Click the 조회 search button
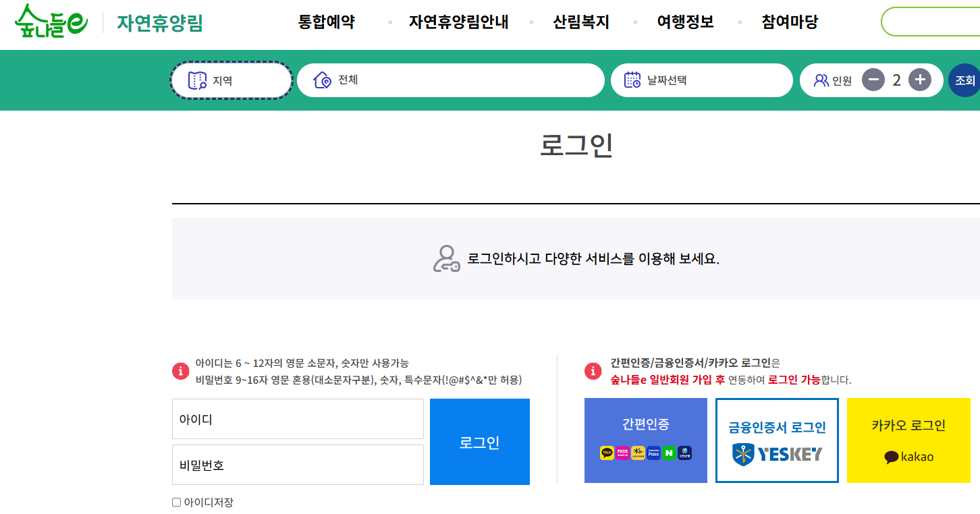980x514 pixels. pos(964,80)
